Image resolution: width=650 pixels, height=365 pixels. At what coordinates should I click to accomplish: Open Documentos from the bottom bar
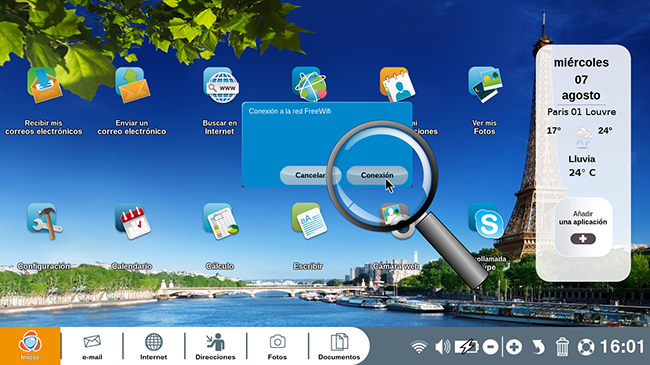[339, 347]
